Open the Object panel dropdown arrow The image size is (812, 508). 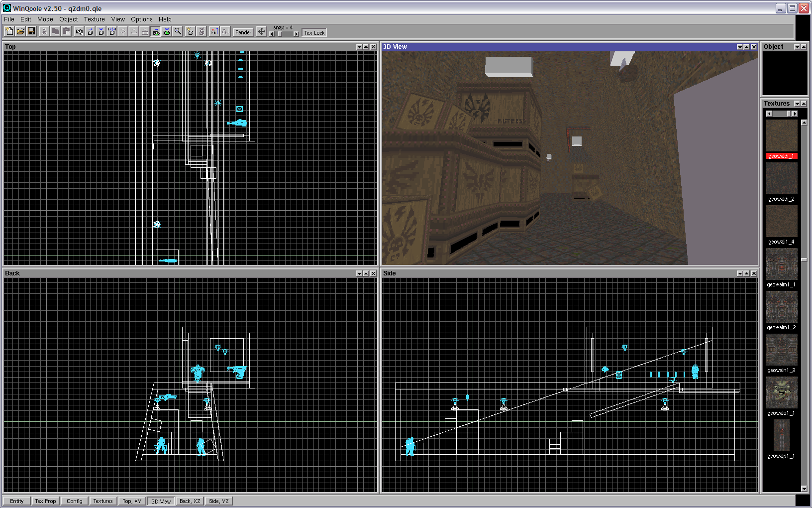coord(797,47)
